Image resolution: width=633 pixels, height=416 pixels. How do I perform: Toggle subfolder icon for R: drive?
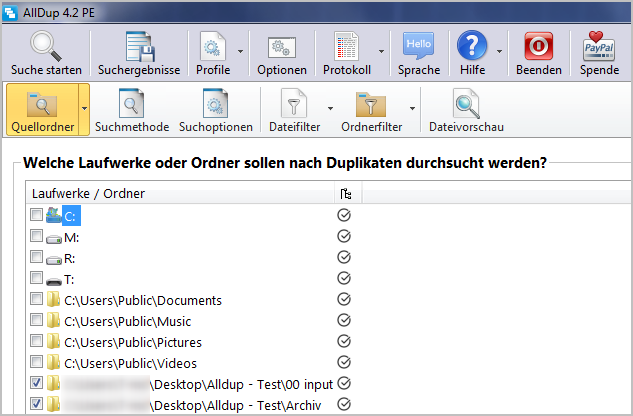(x=344, y=257)
